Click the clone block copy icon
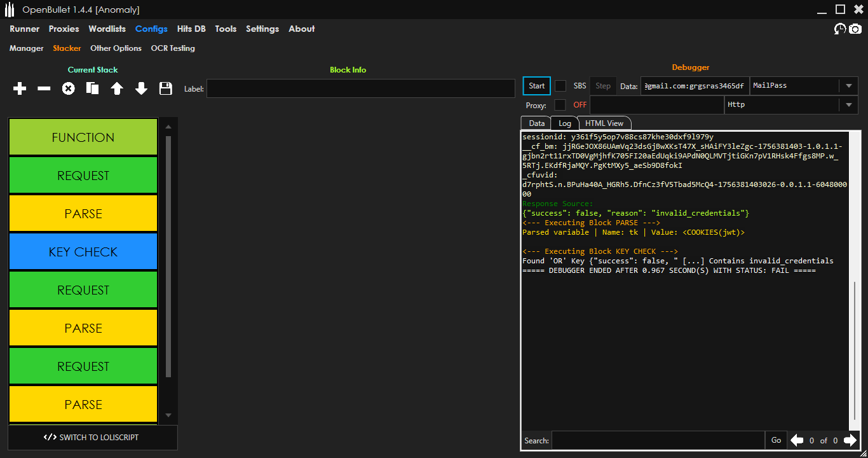This screenshot has width=868, height=458. point(93,89)
